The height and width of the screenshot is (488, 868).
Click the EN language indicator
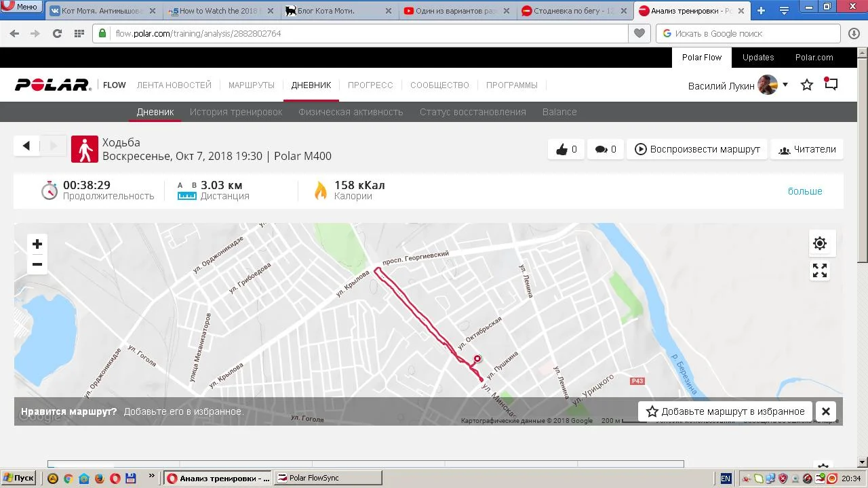click(726, 479)
